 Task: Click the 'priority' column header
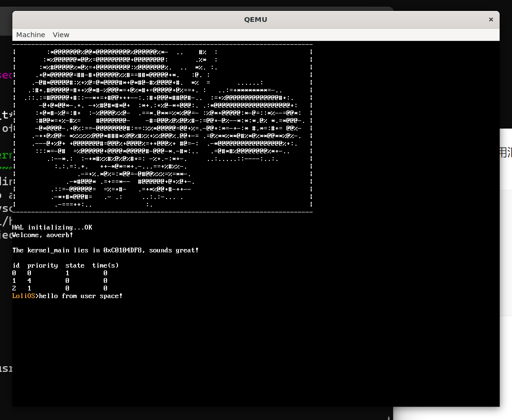click(x=42, y=266)
